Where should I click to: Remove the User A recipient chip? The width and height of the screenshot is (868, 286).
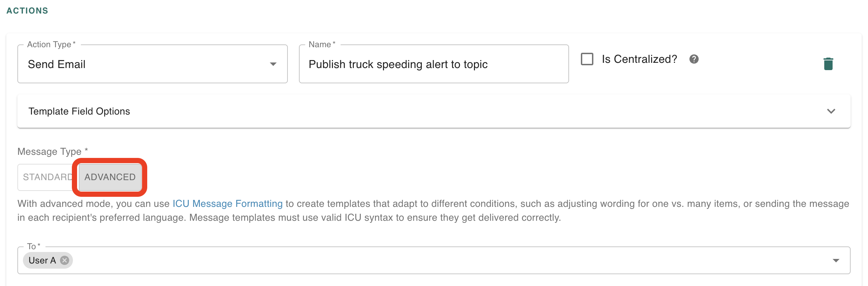[x=65, y=260]
